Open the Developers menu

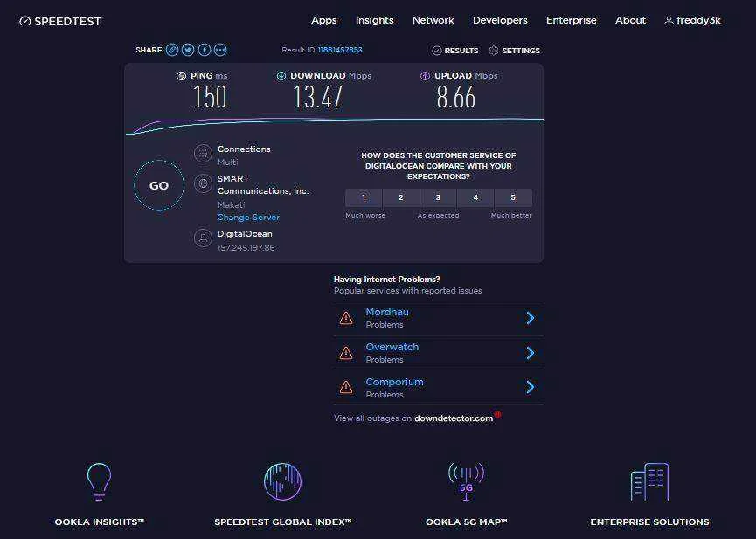(500, 20)
